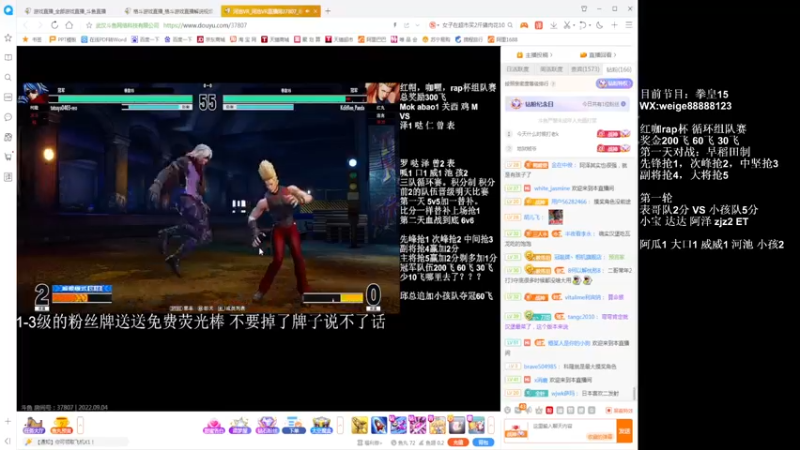Open a new browser tab with plus
This screenshot has height=450, width=800.
point(328,11)
